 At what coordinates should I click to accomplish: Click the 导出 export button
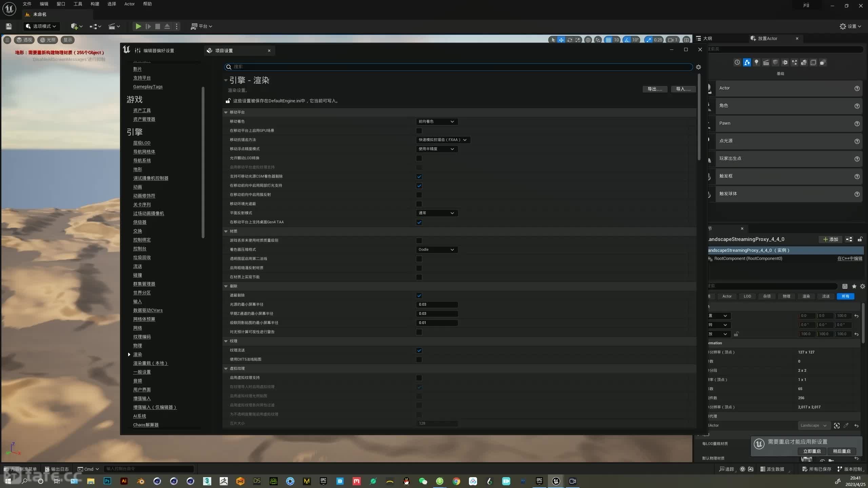(x=655, y=89)
